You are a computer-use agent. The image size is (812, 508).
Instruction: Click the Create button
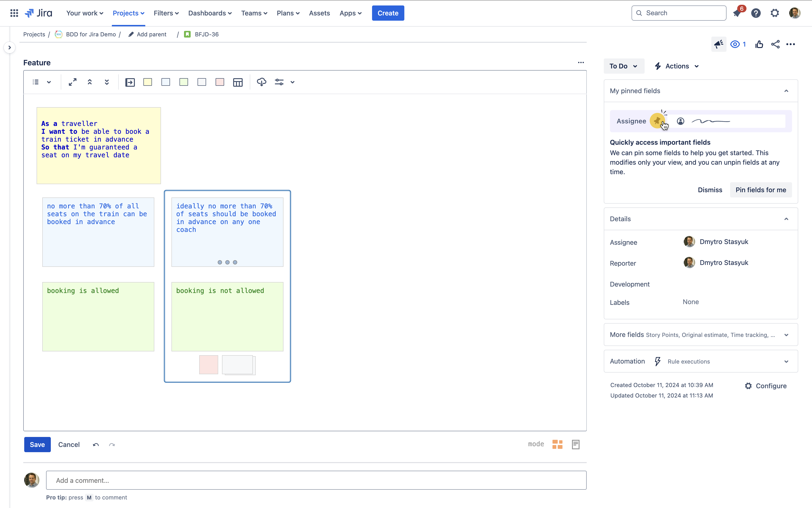click(x=388, y=13)
